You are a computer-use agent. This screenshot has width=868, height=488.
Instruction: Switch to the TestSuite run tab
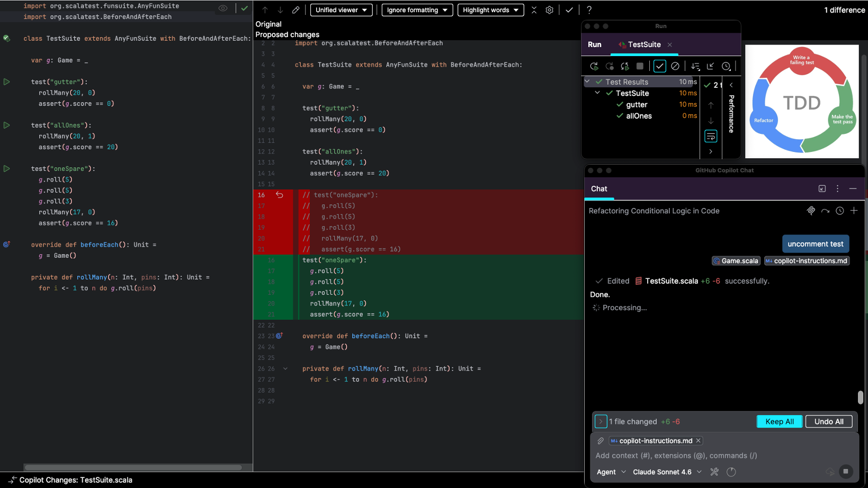tap(643, 44)
